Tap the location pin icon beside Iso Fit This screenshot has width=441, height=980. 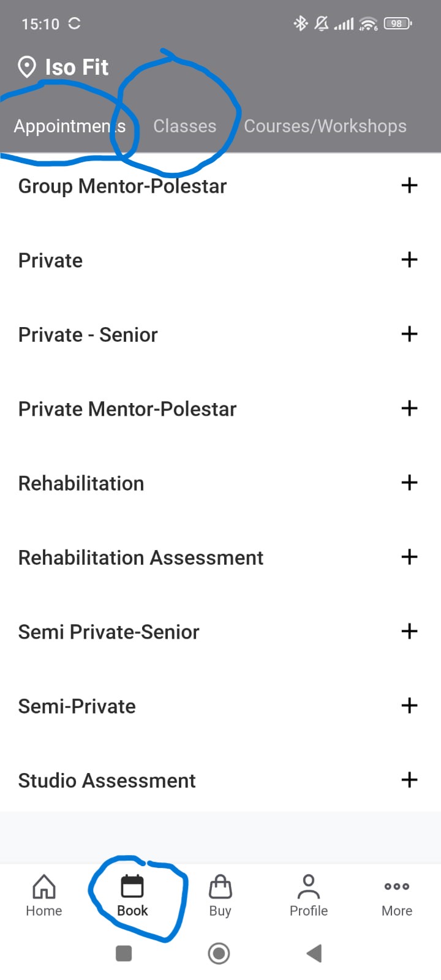[27, 67]
